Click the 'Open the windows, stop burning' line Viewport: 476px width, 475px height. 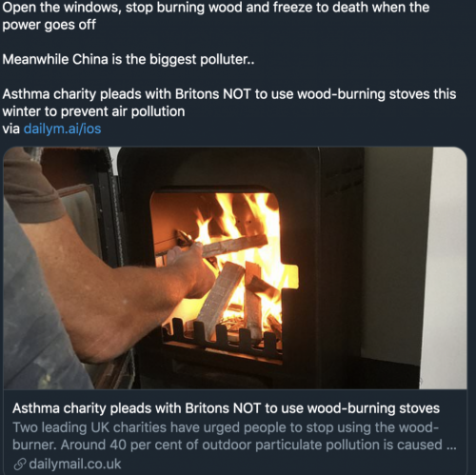click(x=216, y=8)
